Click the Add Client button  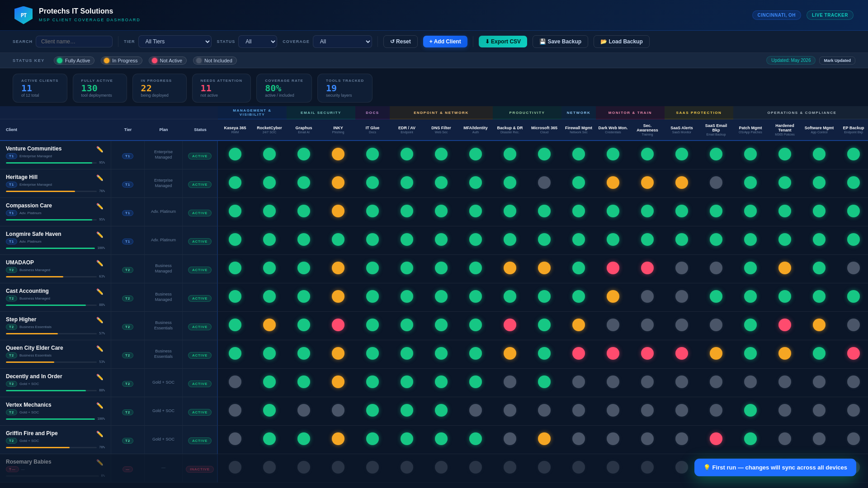(445, 42)
